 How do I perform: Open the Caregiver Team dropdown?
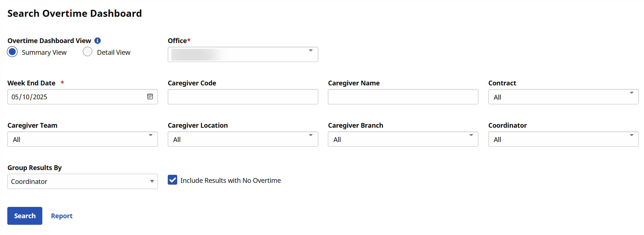(82, 139)
